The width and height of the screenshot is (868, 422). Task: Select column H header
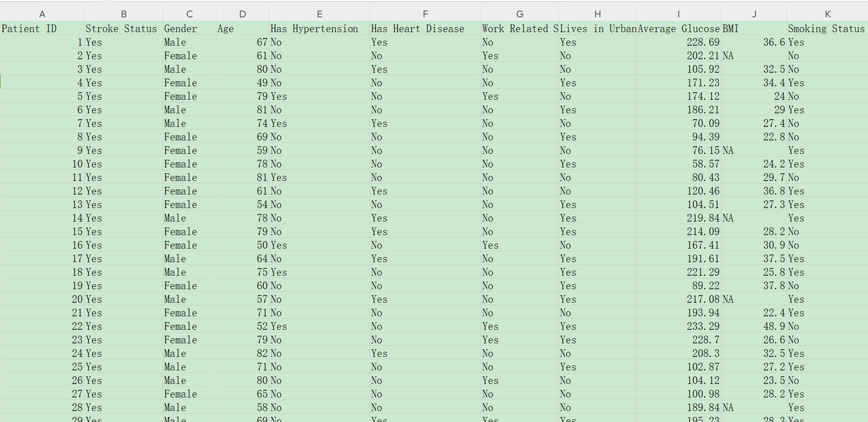click(598, 14)
